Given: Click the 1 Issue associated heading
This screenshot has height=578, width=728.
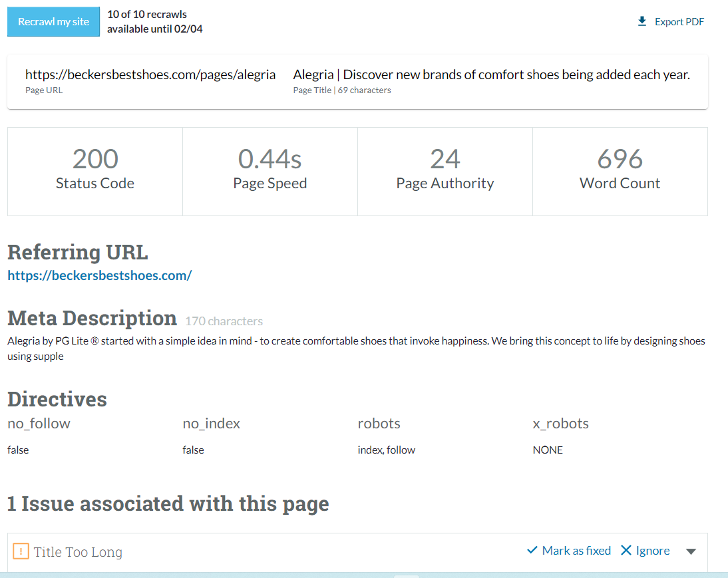Looking at the screenshot, I should tap(168, 504).
